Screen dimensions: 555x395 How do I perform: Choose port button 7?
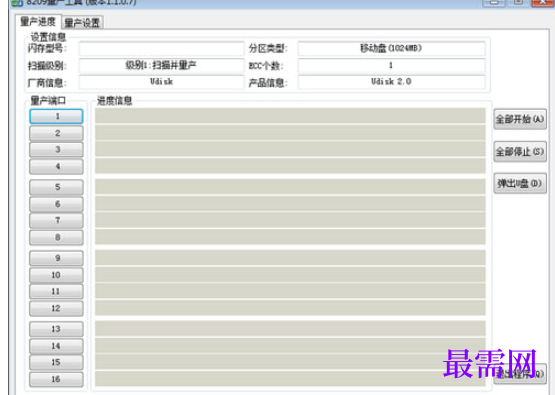click(57, 220)
